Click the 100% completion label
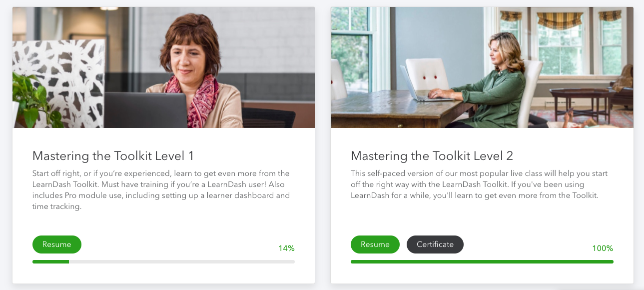 (602, 248)
